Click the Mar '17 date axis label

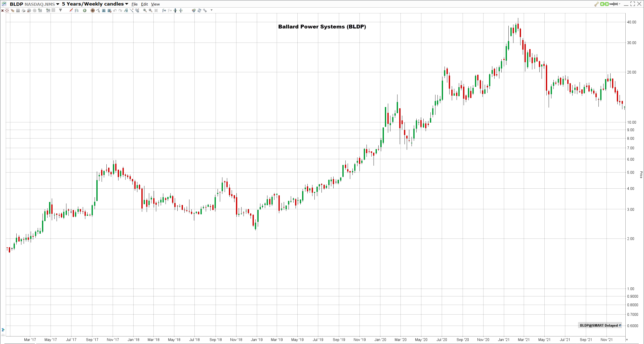(x=30, y=340)
